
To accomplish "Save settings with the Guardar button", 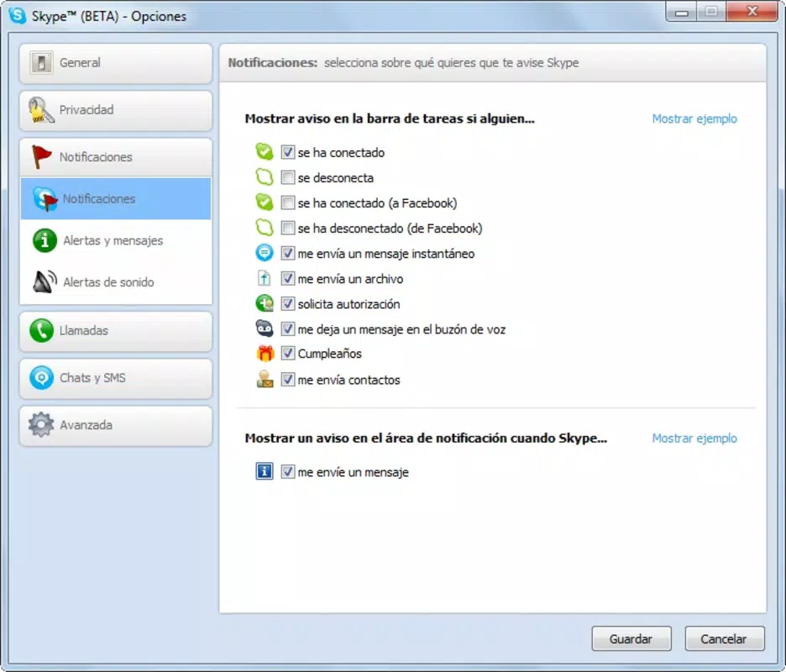I will 631,638.
